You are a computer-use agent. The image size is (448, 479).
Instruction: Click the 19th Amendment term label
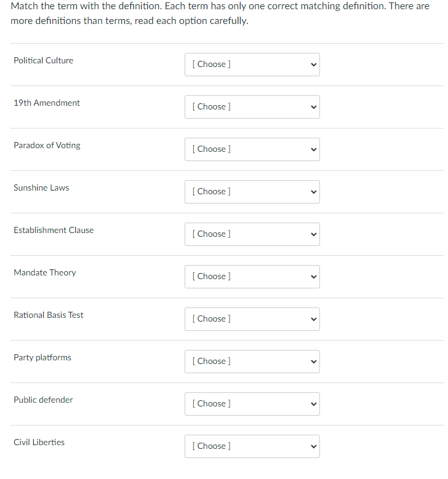(47, 103)
